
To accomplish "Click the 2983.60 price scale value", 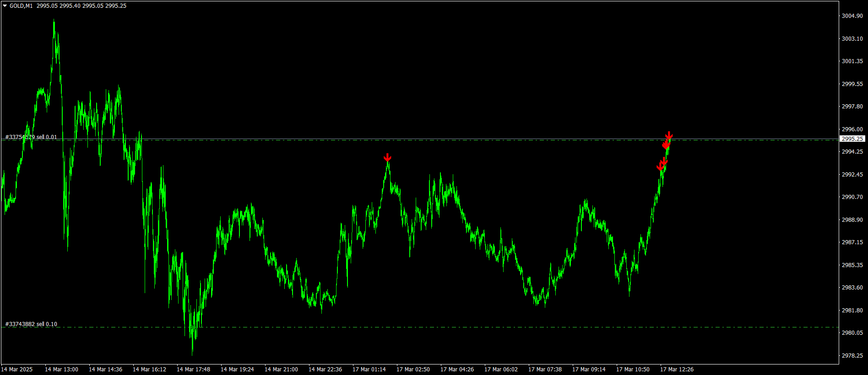I will [x=852, y=288].
